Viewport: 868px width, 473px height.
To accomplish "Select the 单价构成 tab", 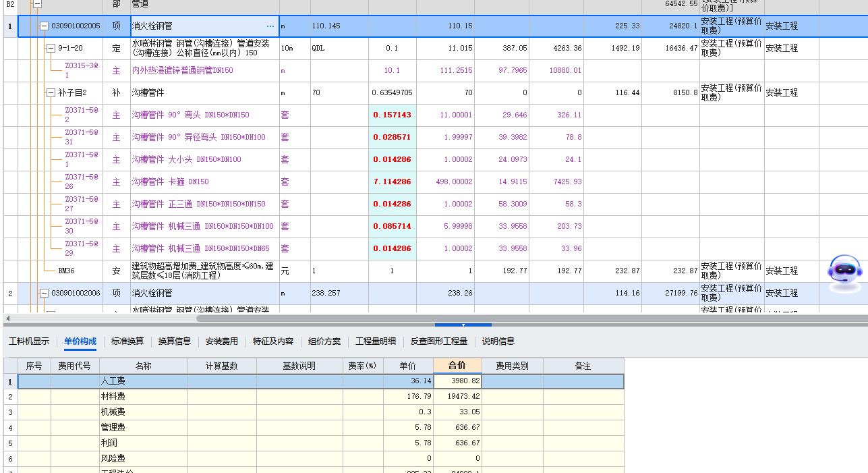I will 80,341.
